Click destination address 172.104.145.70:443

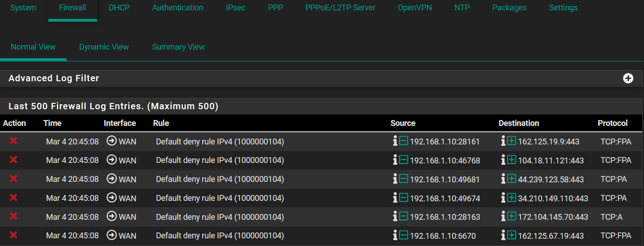coord(553,217)
